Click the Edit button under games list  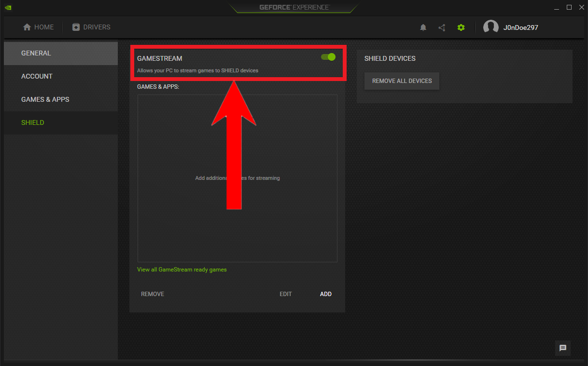[x=286, y=294]
